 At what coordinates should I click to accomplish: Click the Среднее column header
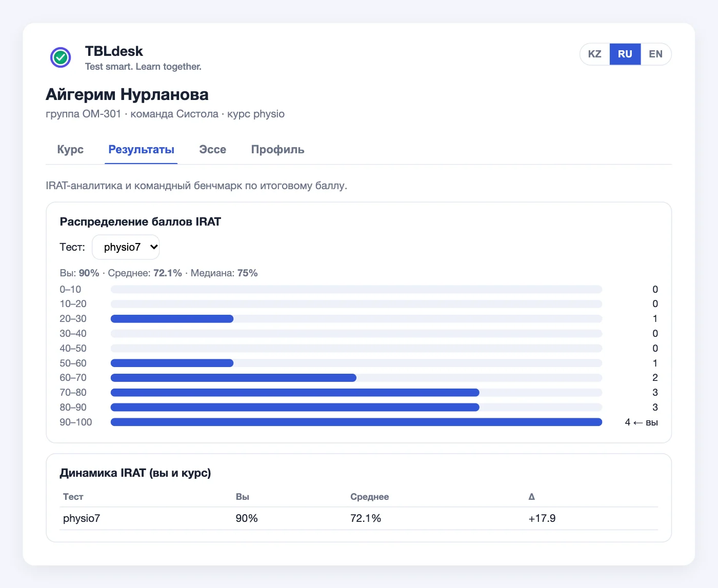pyautogui.click(x=369, y=497)
